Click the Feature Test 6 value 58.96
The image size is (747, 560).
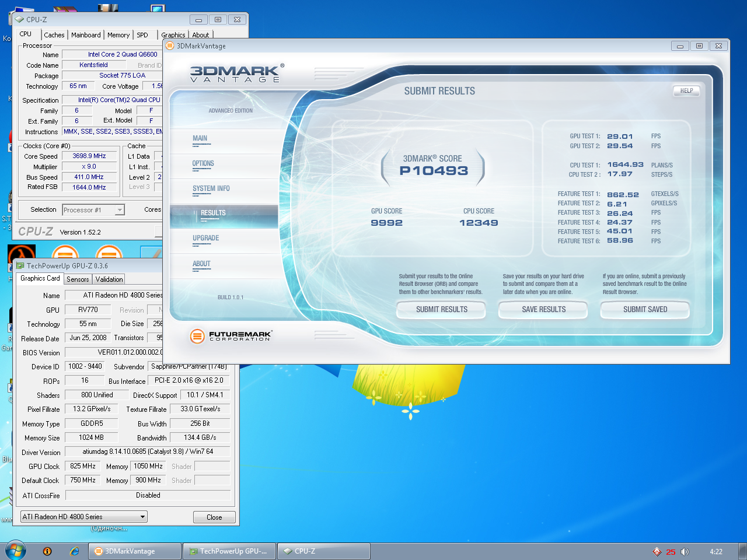tap(620, 240)
